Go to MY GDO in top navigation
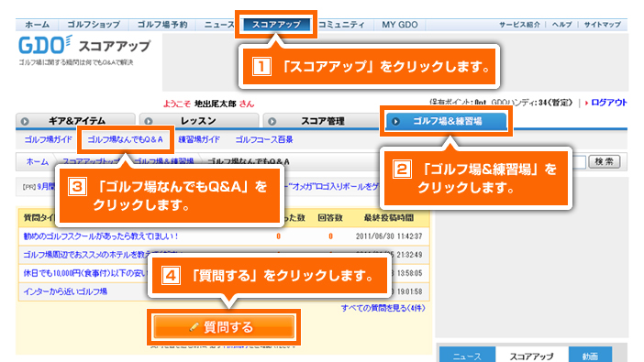 [400, 25]
